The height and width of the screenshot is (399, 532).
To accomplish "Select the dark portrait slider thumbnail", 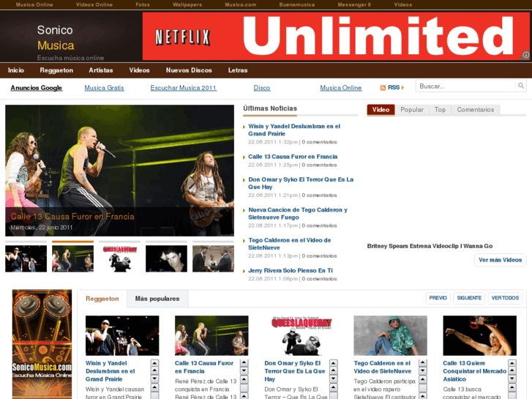I will tap(166, 258).
